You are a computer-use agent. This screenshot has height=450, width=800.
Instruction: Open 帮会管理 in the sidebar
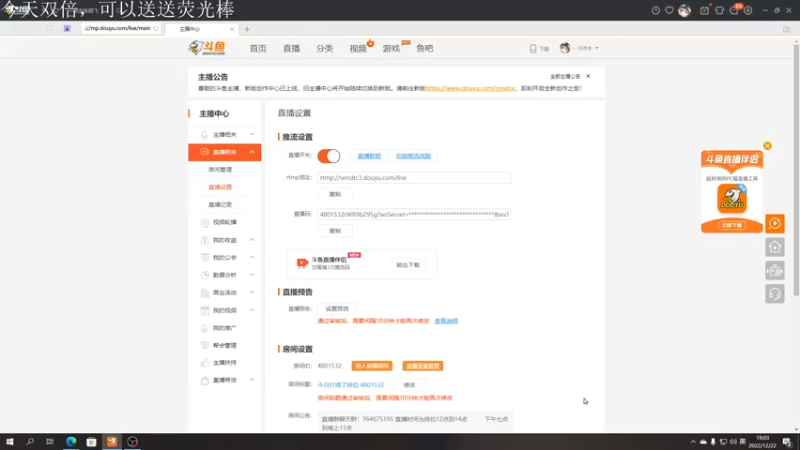pos(224,345)
